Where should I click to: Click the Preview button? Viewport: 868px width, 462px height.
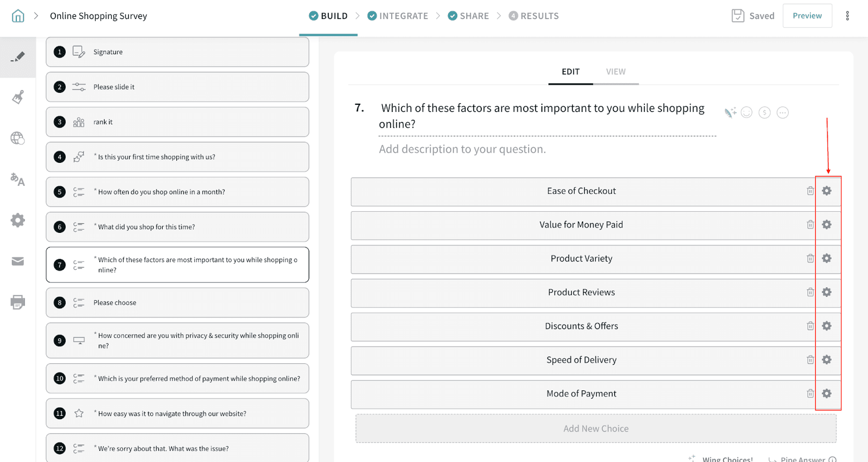coord(807,16)
